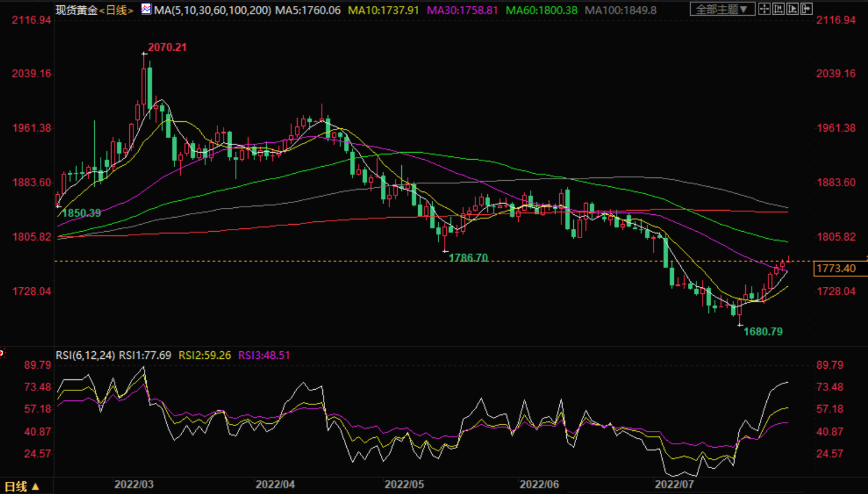Click the 2022/07 date on time axis

[674, 485]
